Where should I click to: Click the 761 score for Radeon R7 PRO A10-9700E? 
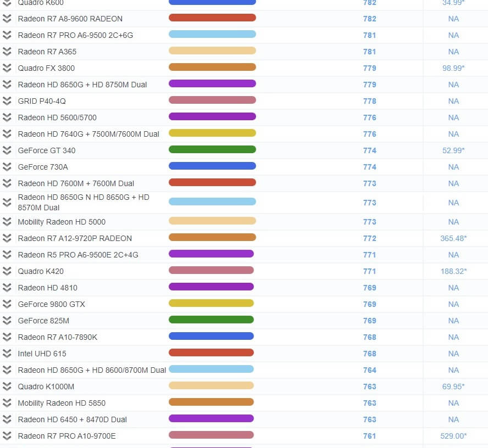[x=369, y=436]
